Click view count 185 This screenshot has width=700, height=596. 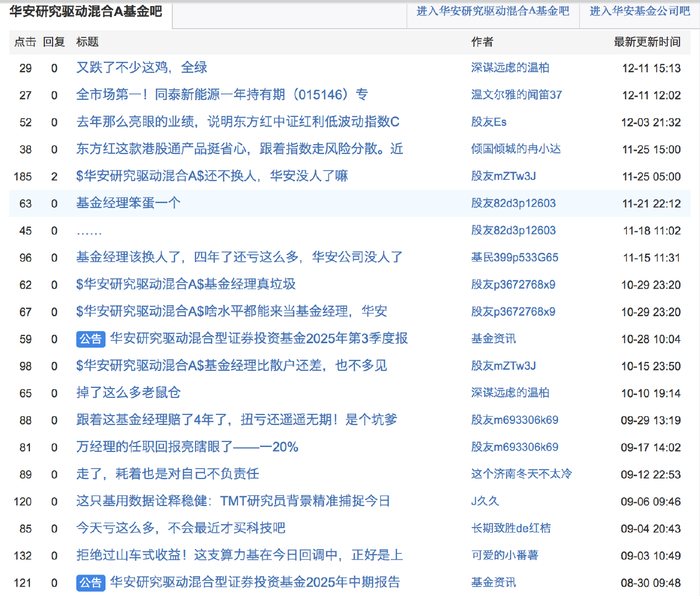tap(23, 177)
